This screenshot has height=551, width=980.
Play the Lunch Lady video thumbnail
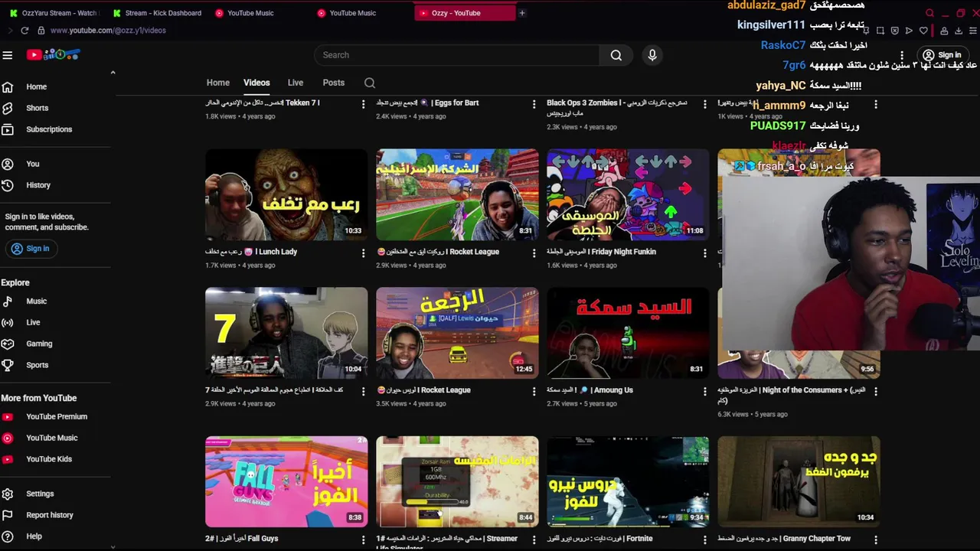tap(286, 194)
